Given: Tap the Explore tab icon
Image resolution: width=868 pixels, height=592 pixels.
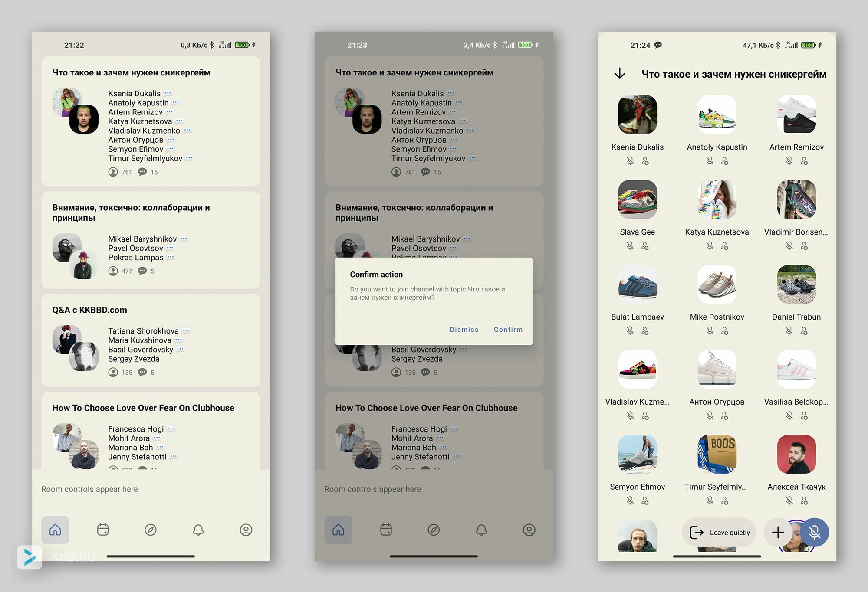Looking at the screenshot, I should click(x=151, y=530).
